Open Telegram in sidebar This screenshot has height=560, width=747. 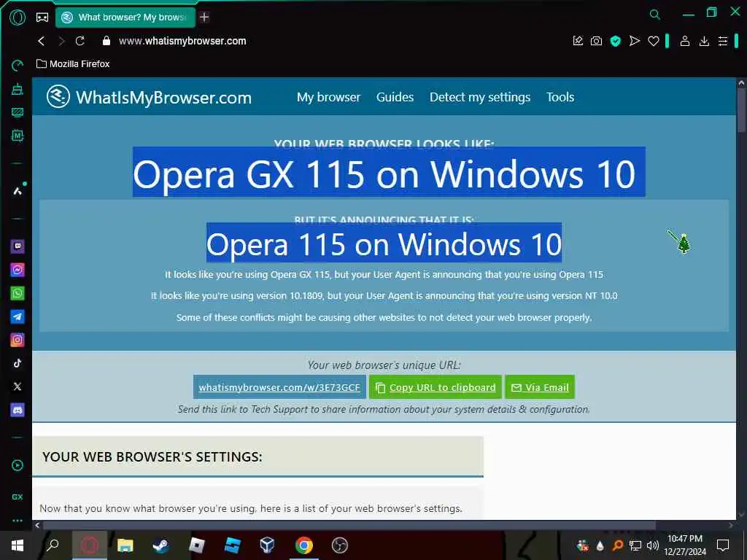[18, 316]
